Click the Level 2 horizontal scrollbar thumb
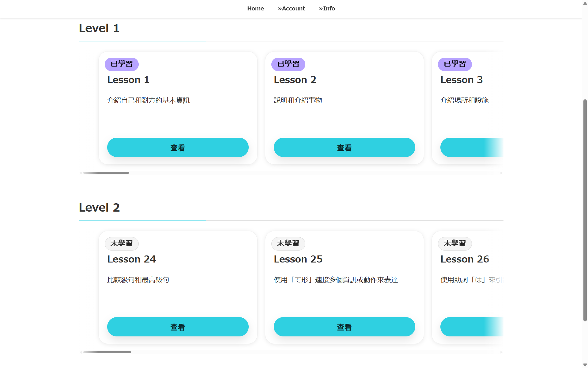The width and height of the screenshot is (588, 368). [107, 352]
